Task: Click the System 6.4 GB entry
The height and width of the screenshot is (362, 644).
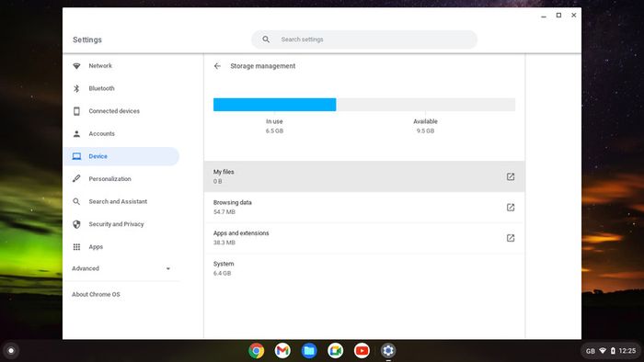Action: tap(364, 268)
